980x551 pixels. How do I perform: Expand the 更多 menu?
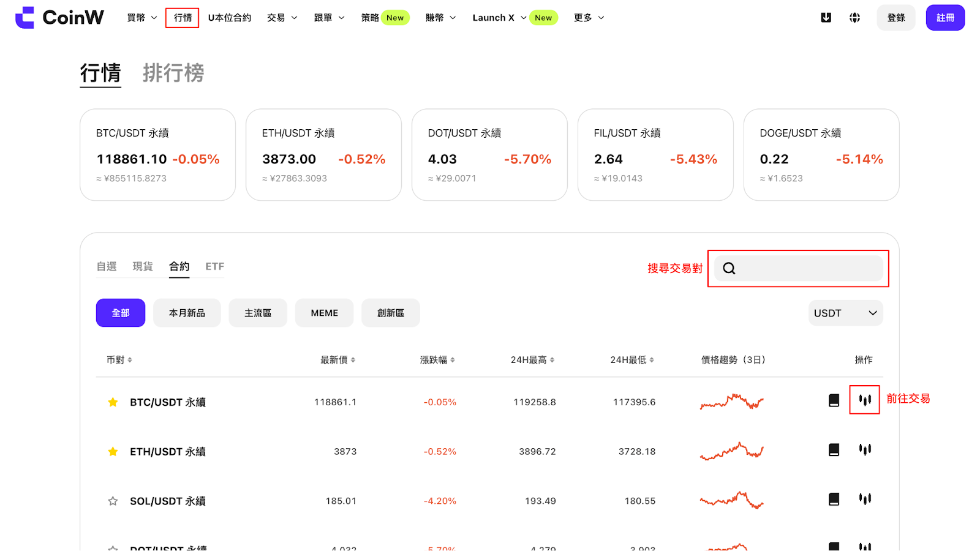[x=589, y=18]
